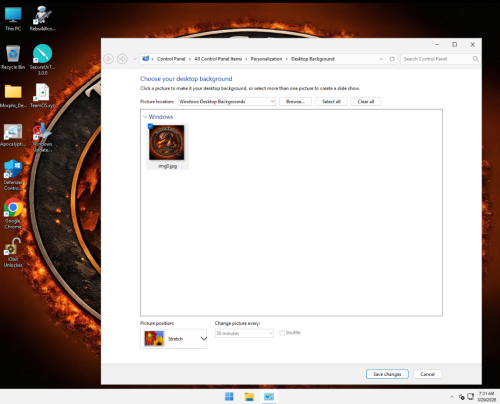Uncheck the img0.jpg picture checkbox

tap(150, 126)
